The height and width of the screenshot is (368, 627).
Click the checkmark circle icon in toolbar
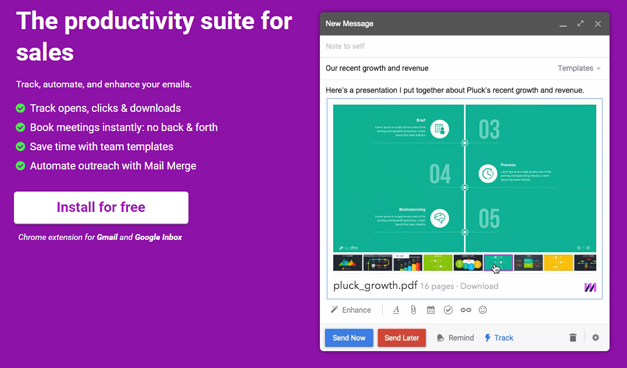coord(448,310)
